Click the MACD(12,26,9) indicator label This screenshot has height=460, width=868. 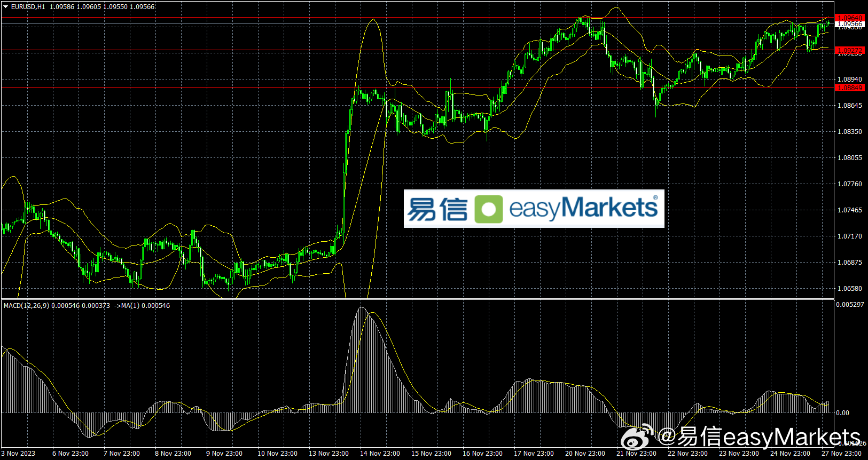(x=26, y=306)
